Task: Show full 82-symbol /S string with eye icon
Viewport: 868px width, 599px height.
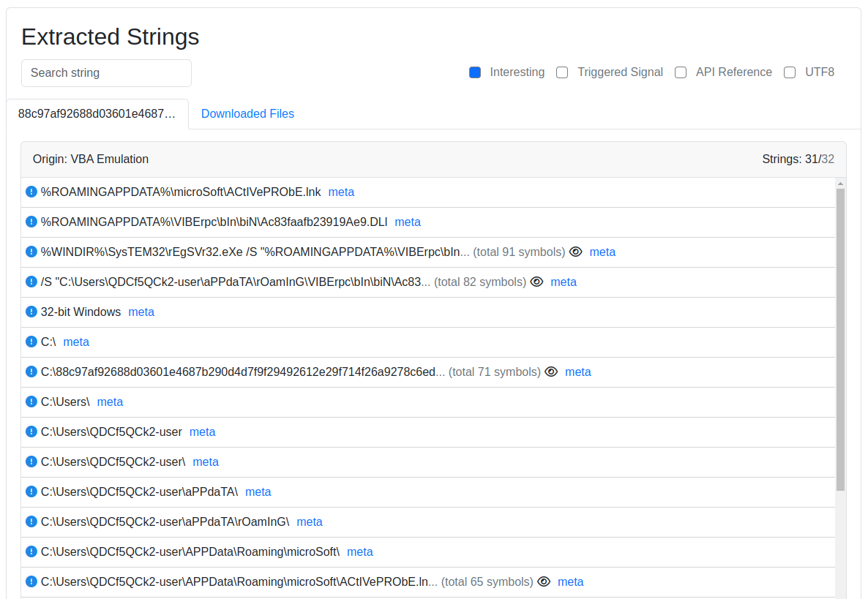Action: (536, 282)
